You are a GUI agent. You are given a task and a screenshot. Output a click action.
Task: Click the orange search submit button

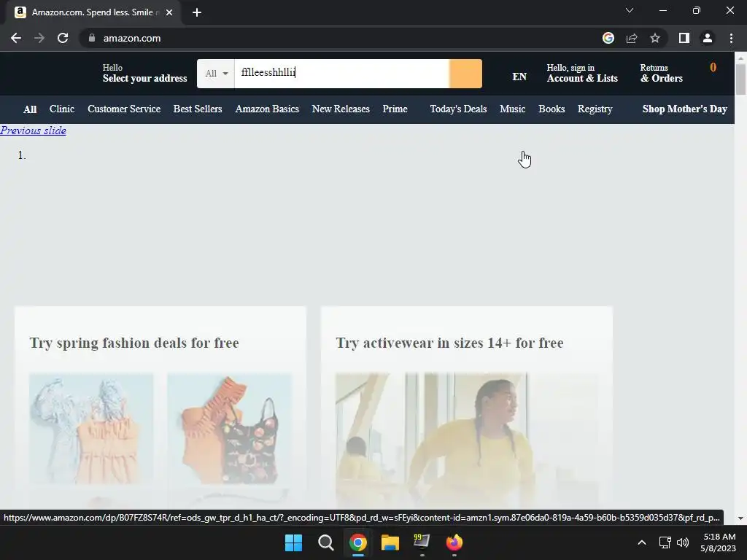point(465,74)
